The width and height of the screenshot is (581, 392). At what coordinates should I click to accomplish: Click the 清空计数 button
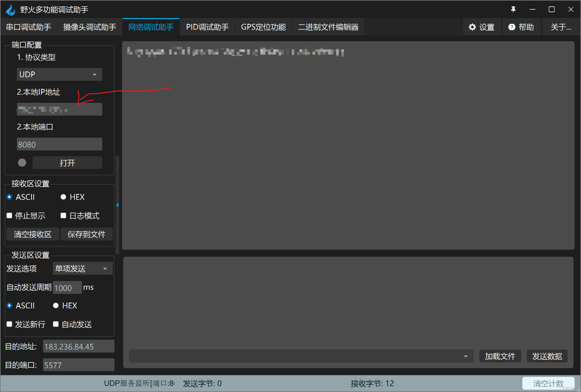[548, 383]
